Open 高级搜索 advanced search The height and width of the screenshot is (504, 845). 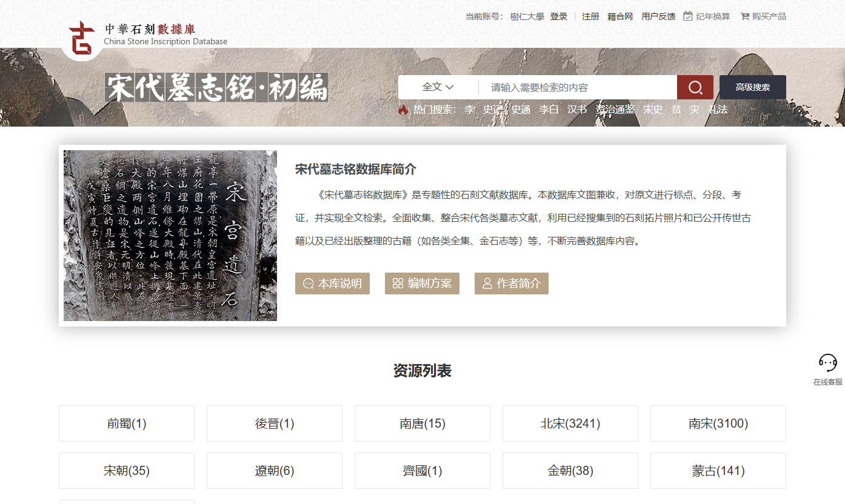point(752,87)
